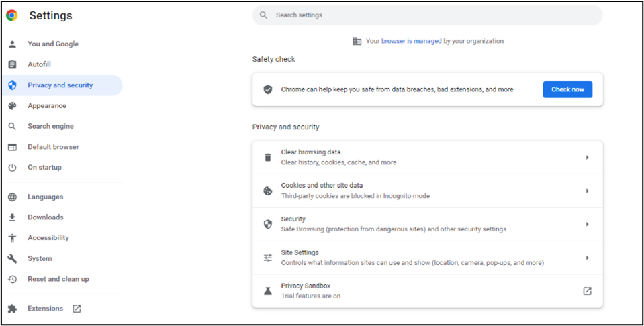Click the Chrome logo icon beside Settings
Screen dimensions: 644x326
pyautogui.click(x=12, y=15)
